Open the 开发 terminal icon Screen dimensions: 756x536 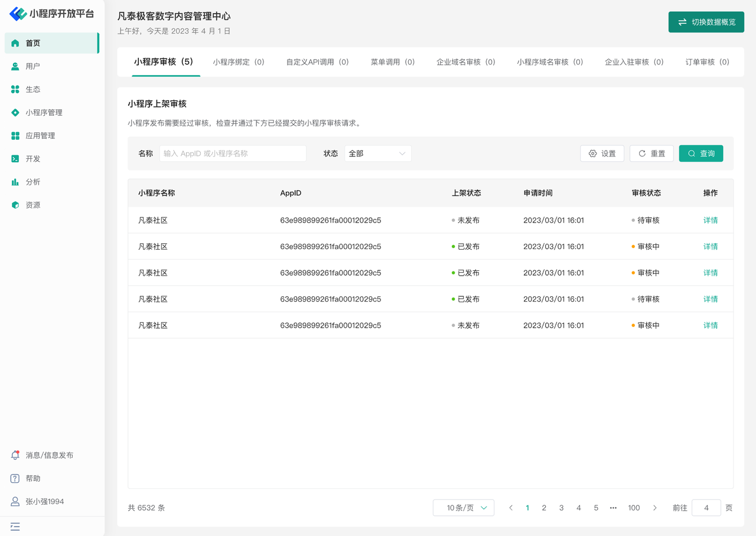click(15, 159)
